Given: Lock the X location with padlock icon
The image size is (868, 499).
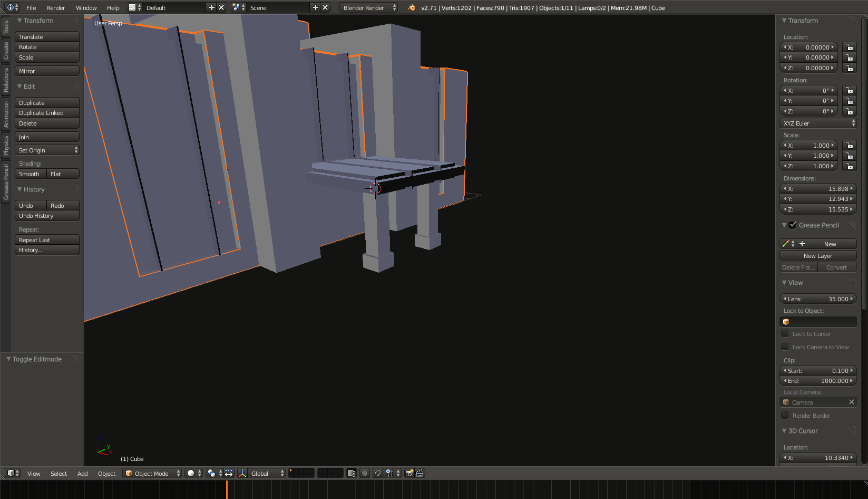Looking at the screenshot, I should coord(849,47).
